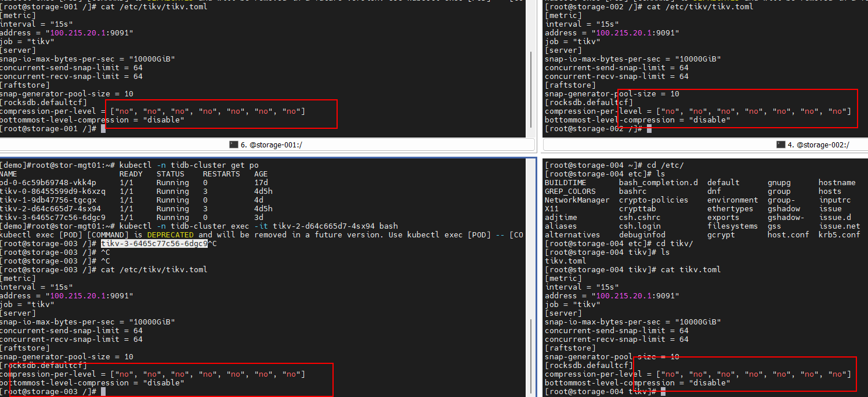868x397 pixels.
Task: Focus the storage-002 command prompt cursor
Action: [x=649, y=129]
